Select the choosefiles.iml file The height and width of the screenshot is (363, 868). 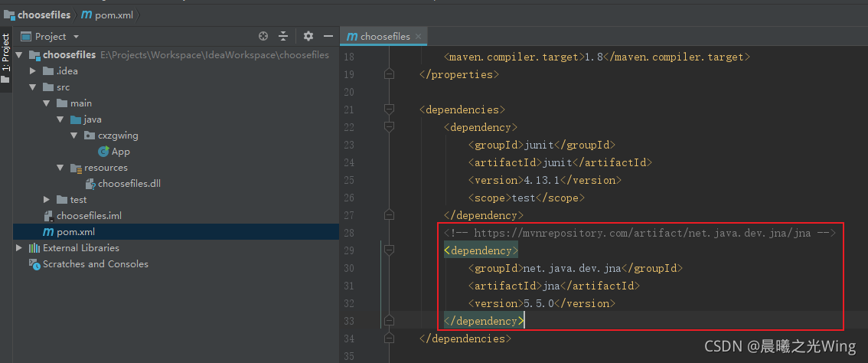pos(89,216)
